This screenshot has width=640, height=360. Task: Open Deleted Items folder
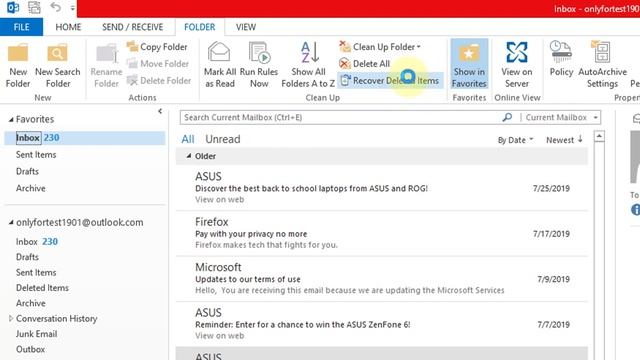point(42,288)
